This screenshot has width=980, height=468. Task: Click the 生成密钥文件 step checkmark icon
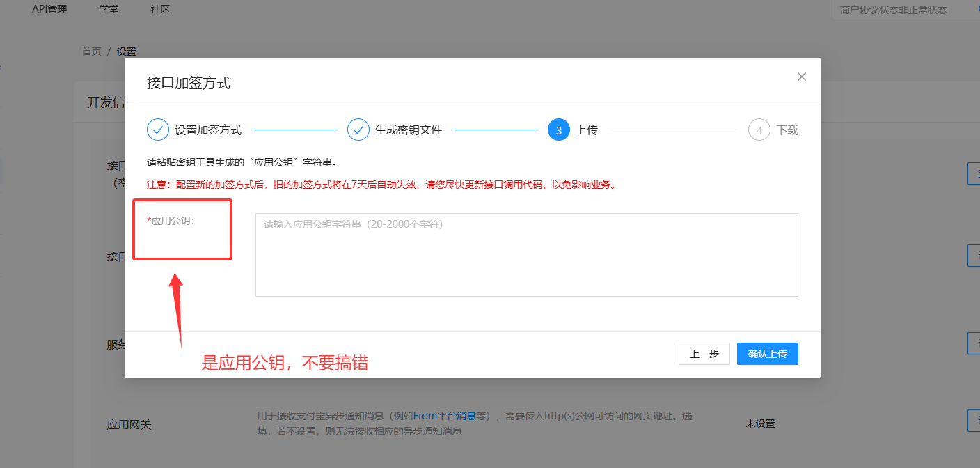coord(358,130)
